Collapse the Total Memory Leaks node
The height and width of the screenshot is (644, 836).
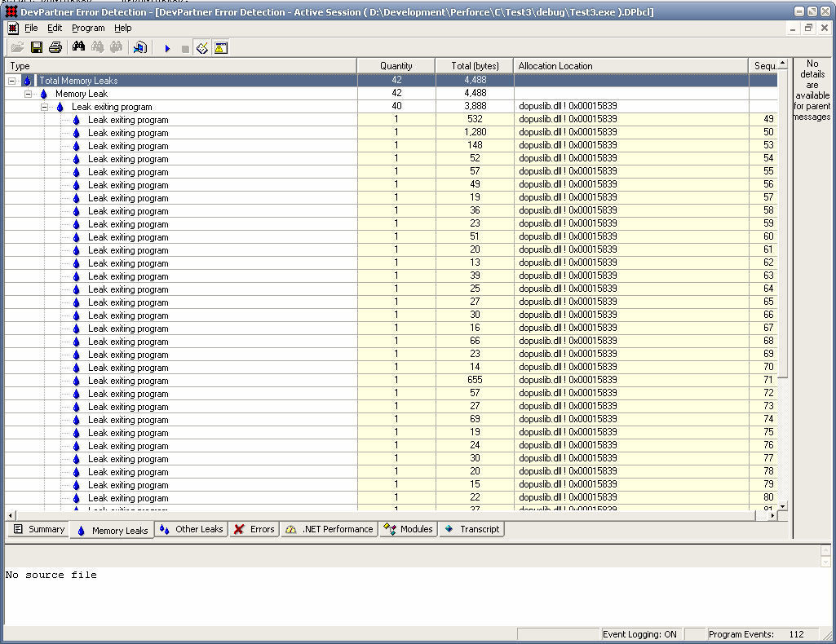click(x=12, y=81)
